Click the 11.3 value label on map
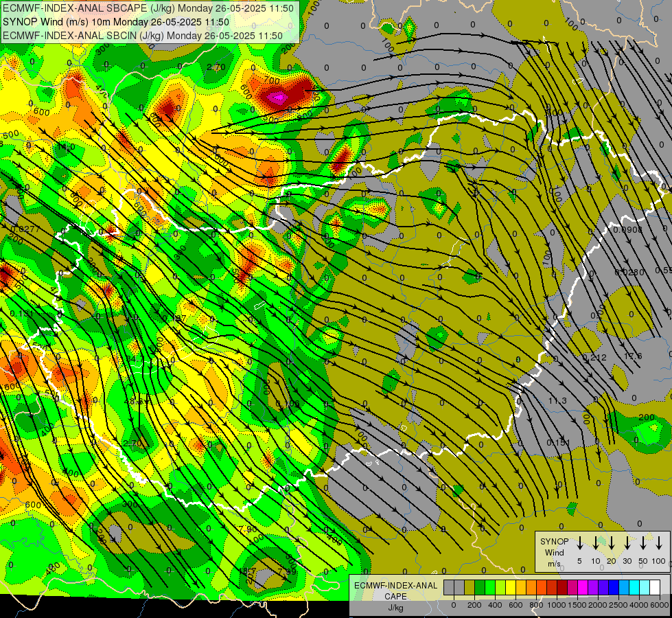 pos(557,400)
